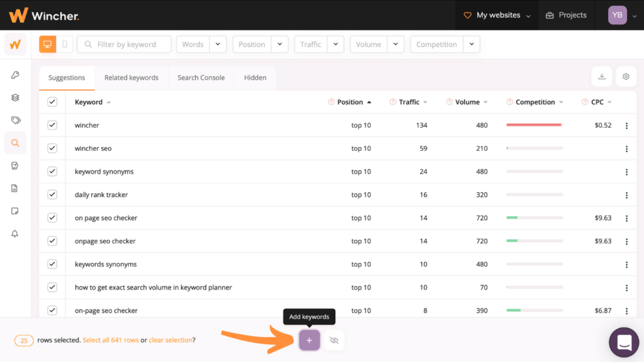Click the competition bar for on-page seo checker

535,310
